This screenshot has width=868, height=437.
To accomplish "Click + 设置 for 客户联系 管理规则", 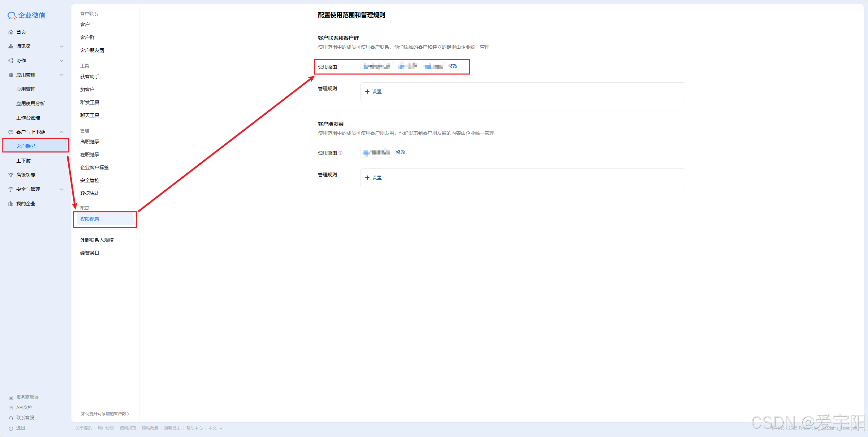I will (373, 92).
